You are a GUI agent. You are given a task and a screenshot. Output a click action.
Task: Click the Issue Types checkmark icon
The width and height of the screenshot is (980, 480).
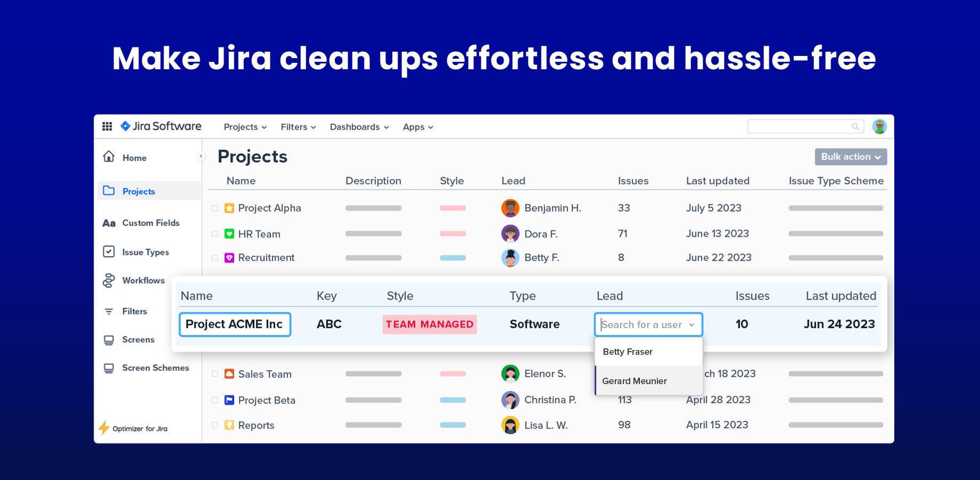coord(109,251)
